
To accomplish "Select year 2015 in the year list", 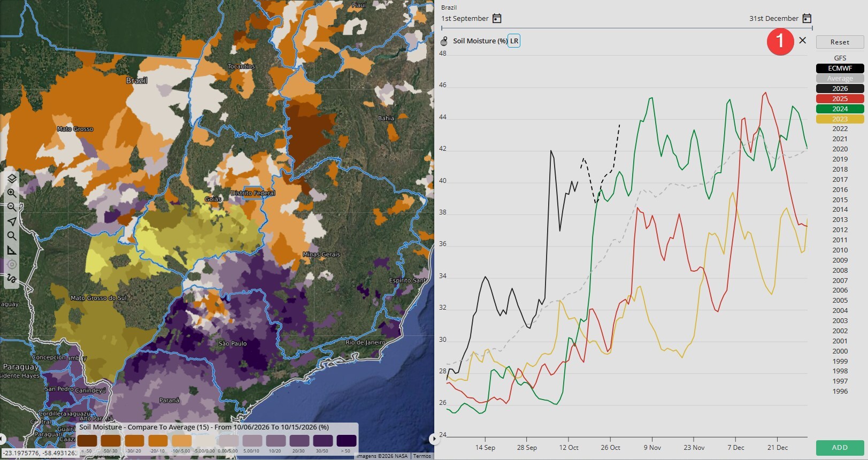I will click(840, 200).
